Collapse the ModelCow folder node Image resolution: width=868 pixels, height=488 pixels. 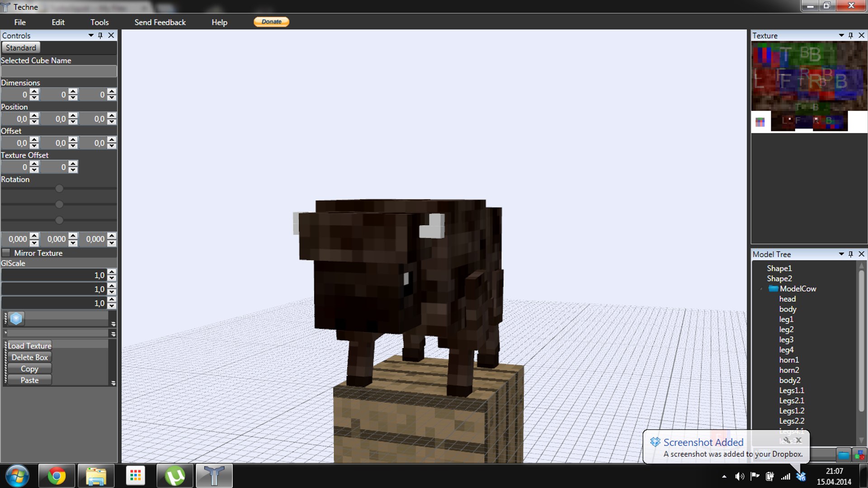click(761, 289)
